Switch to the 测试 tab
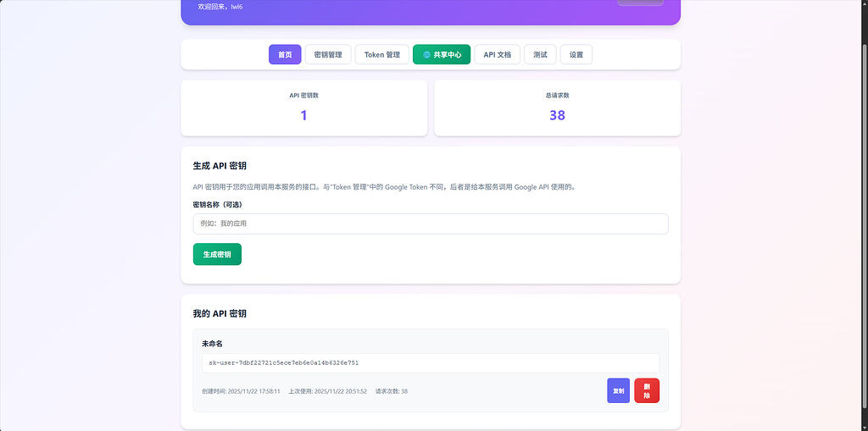The height and width of the screenshot is (431, 868). [x=540, y=55]
